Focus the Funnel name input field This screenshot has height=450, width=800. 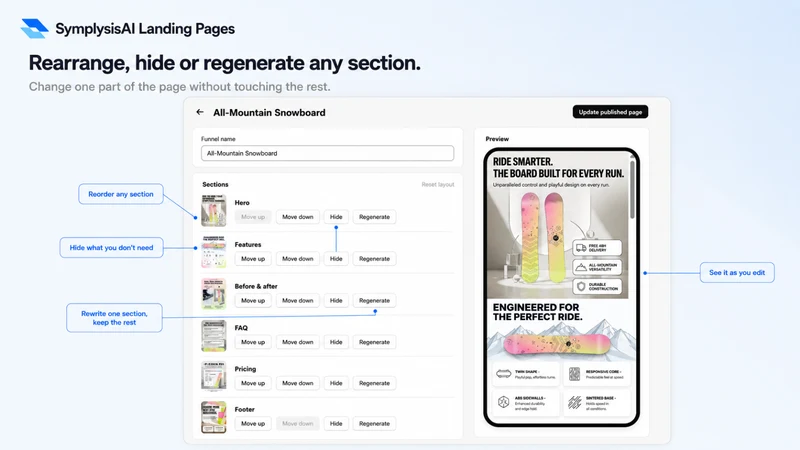327,153
